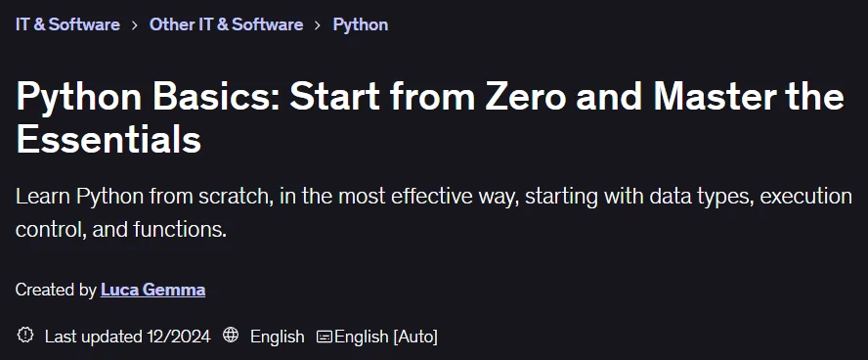
Task: Go to Other IT & Software category
Action: pyautogui.click(x=226, y=24)
